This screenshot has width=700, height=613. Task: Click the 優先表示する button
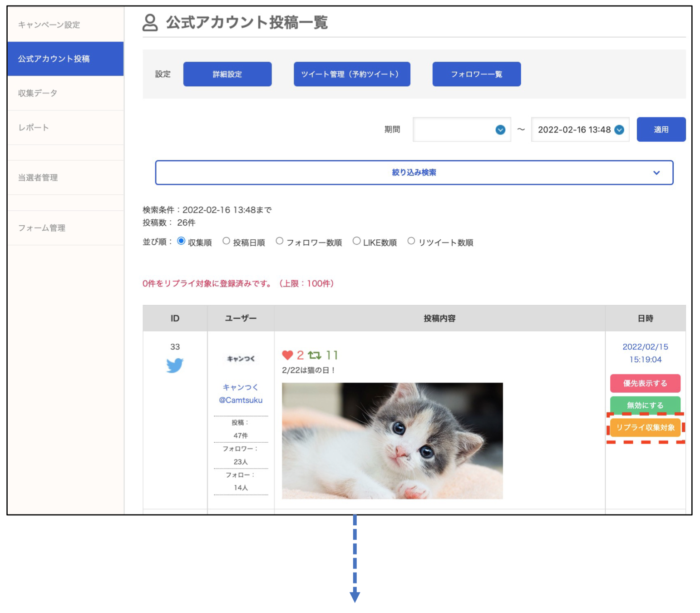coord(645,383)
